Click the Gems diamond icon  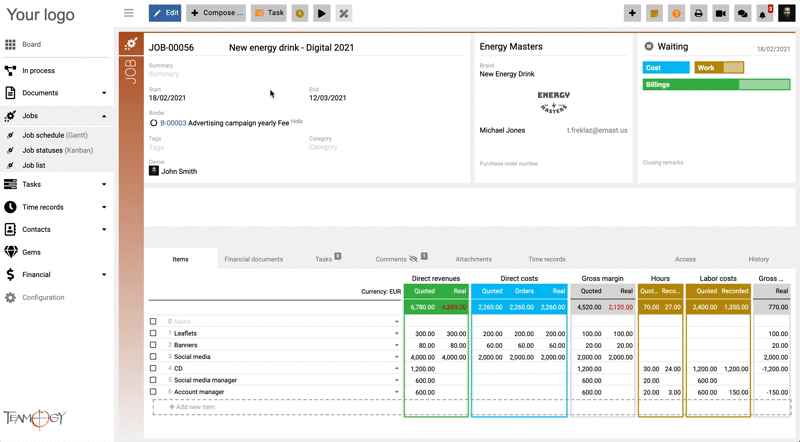[10, 252]
